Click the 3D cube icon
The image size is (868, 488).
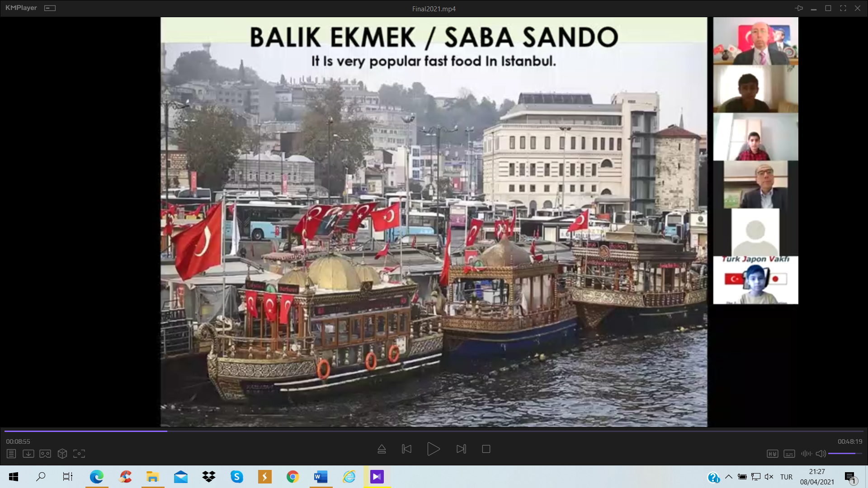(x=62, y=454)
